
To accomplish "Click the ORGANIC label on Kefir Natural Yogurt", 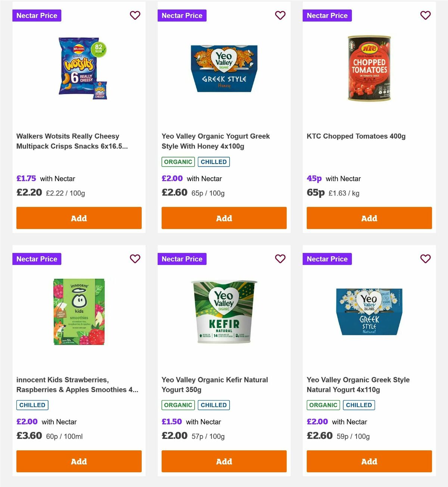I will coord(178,405).
